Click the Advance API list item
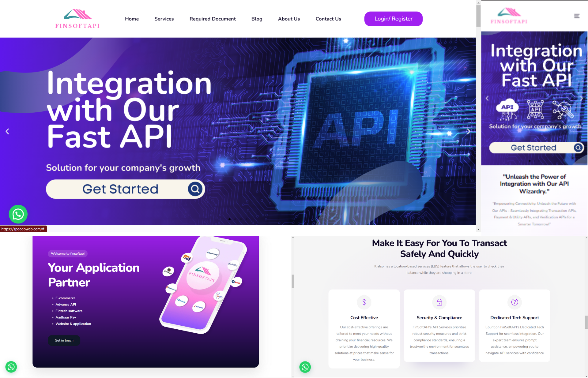Image resolution: width=588 pixels, height=378 pixels. coord(66,304)
